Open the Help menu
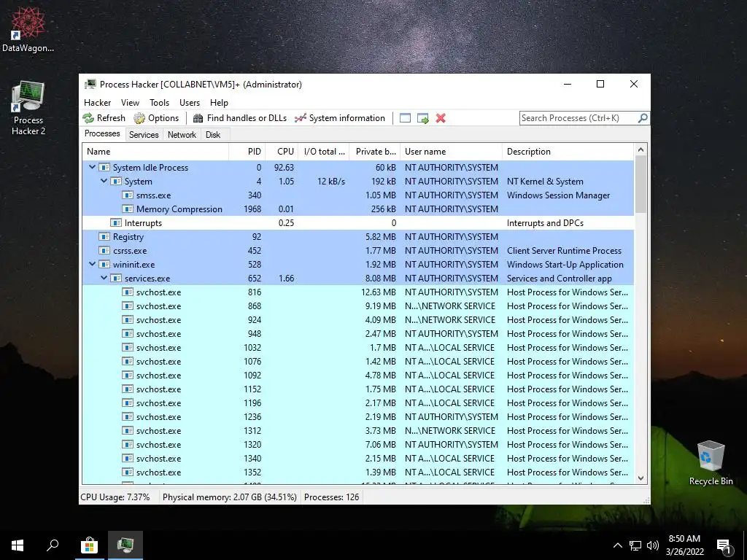 (219, 102)
